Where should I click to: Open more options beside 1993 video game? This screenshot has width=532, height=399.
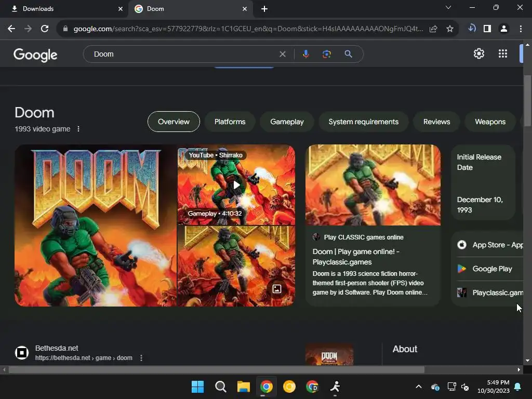[78, 129]
